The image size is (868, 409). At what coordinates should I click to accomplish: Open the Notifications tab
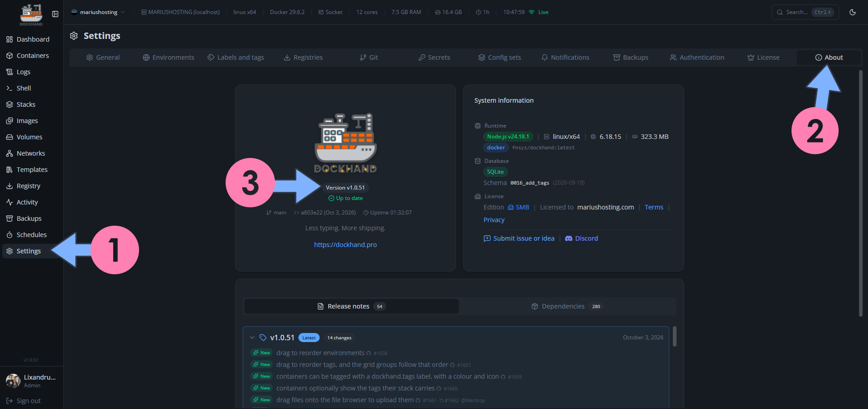[x=566, y=57]
